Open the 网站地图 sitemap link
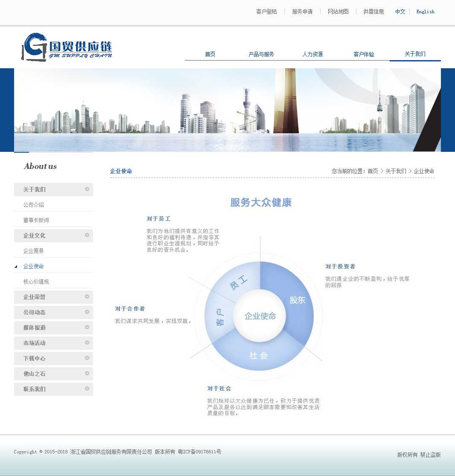Image resolution: width=455 pixels, height=476 pixels. (338, 12)
